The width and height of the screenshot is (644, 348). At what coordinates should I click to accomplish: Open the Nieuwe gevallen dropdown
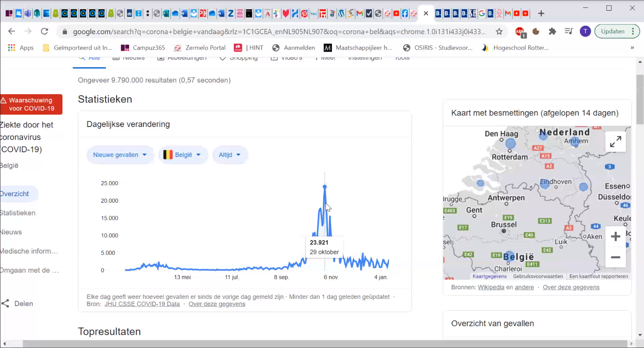click(x=120, y=155)
